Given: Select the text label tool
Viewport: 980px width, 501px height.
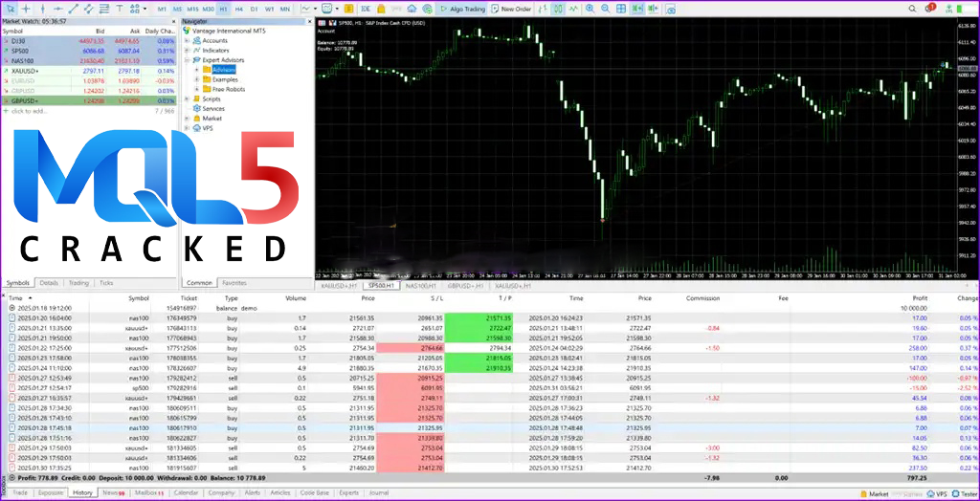Looking at the screenshot, I should [x=120, y=9].
